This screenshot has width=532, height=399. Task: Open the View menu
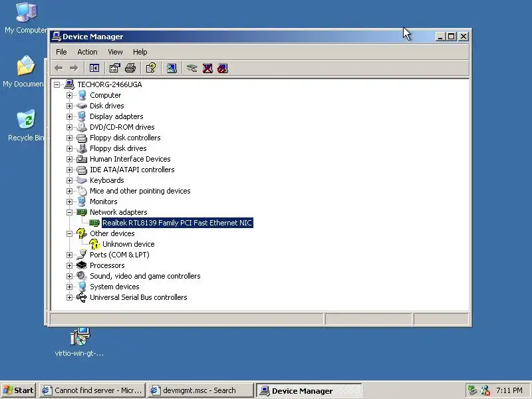pyautogui.click(x=115, y=52)
